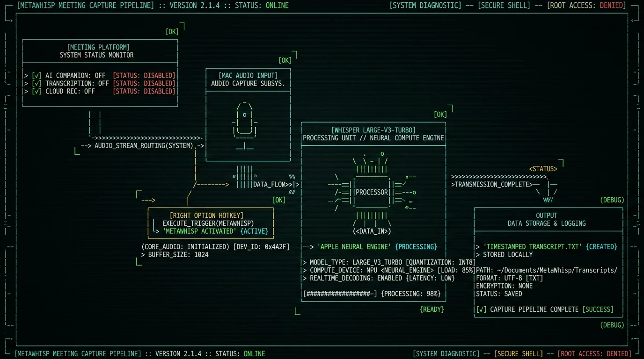Select the 'APPLE NEURAL ENGINE' text
The height and width of the screenshot is (359, 644).
click(x=354, y=247)
